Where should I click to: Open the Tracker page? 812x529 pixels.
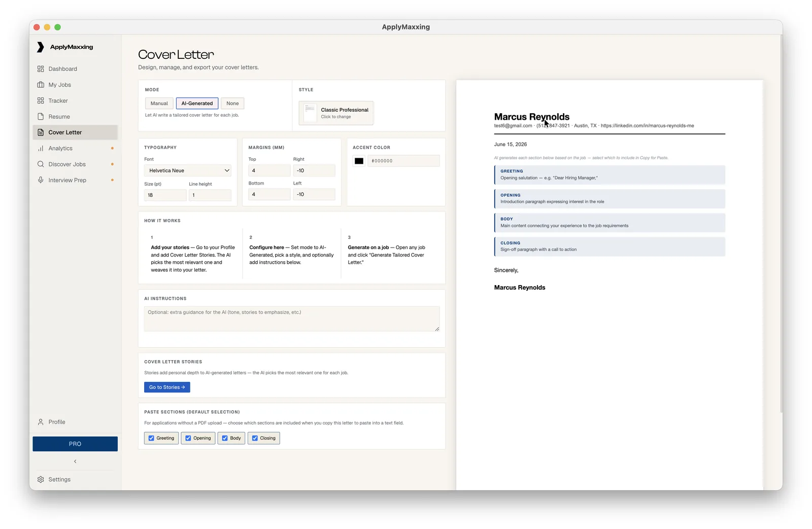75,100
